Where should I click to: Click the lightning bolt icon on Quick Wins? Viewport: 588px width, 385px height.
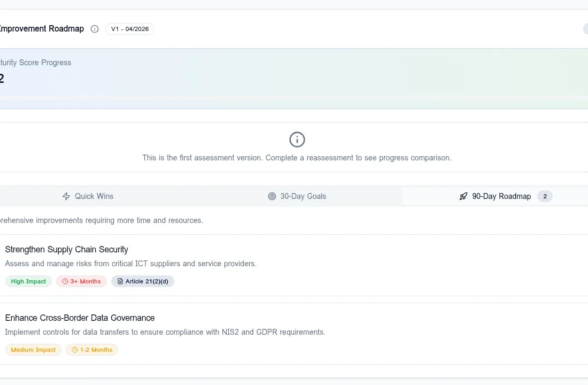(x=66, y=196)
